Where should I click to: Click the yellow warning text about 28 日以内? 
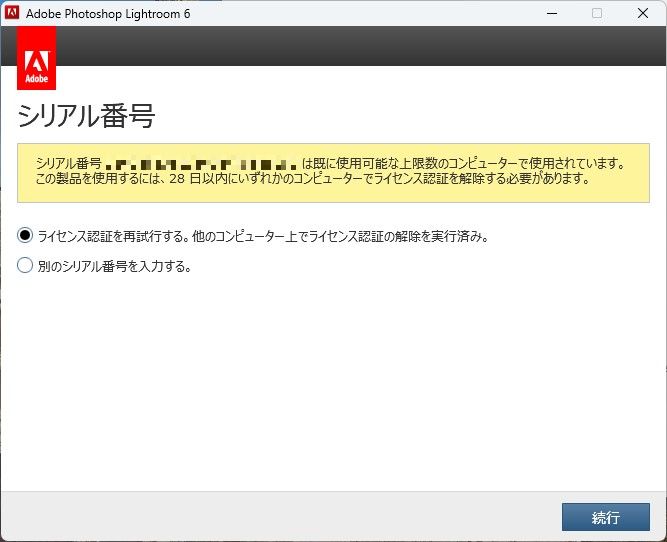point(313,178)
